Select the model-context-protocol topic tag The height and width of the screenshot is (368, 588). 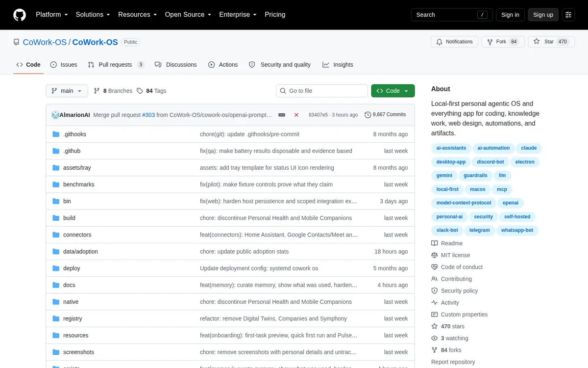pyautogui.click(x=464, y=203)
